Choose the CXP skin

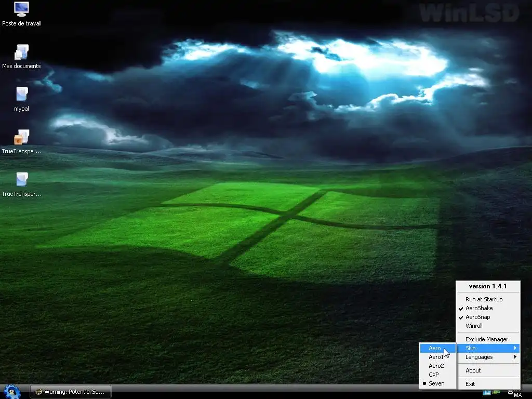437,375
